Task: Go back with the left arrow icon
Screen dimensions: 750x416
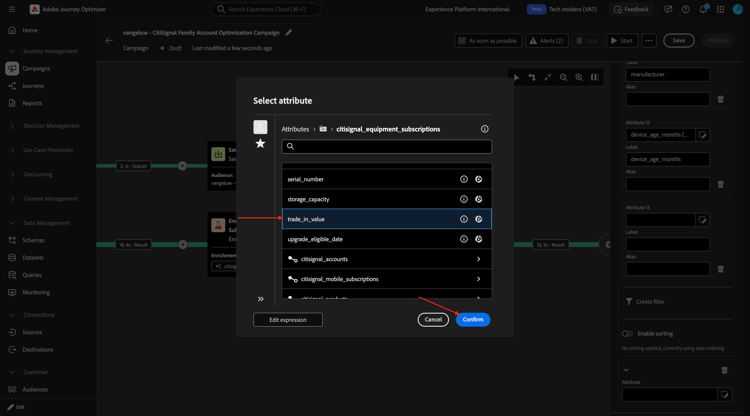Action: click(109, 41)
